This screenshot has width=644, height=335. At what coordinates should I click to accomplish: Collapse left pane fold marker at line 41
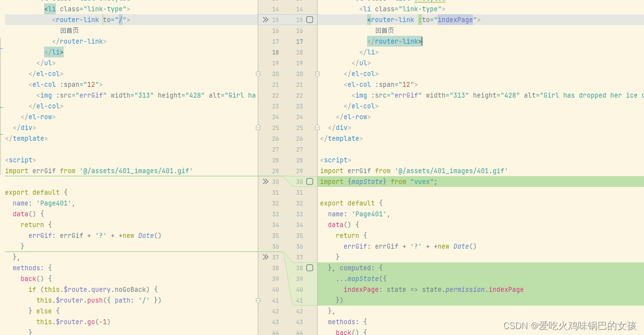[258, 300]
